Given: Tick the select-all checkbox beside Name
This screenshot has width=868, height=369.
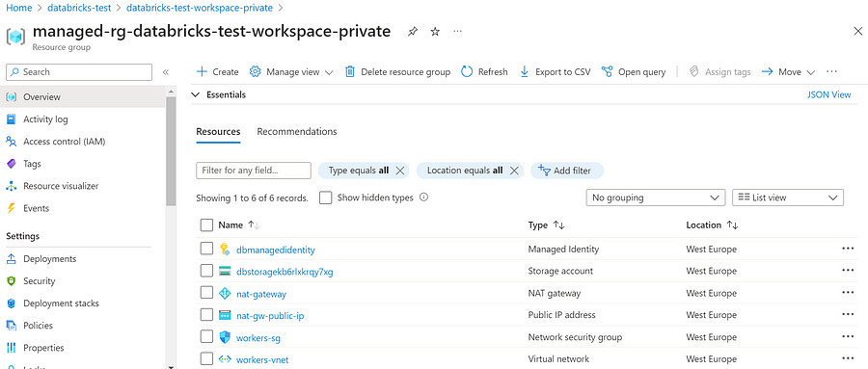Looking at the screenshot, I should pyautogui.click(x=206, y=225).
